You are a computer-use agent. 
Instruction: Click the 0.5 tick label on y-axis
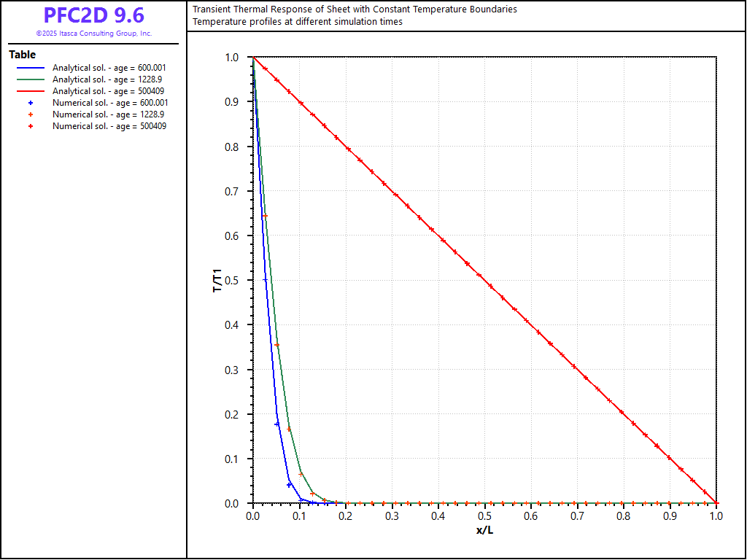coord(231,281)
